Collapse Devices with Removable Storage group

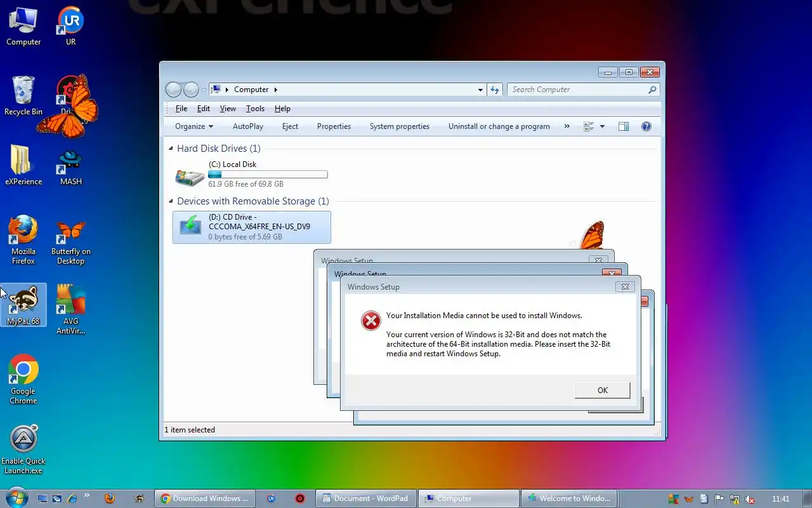pyautogui.click(x=171, y=201)
